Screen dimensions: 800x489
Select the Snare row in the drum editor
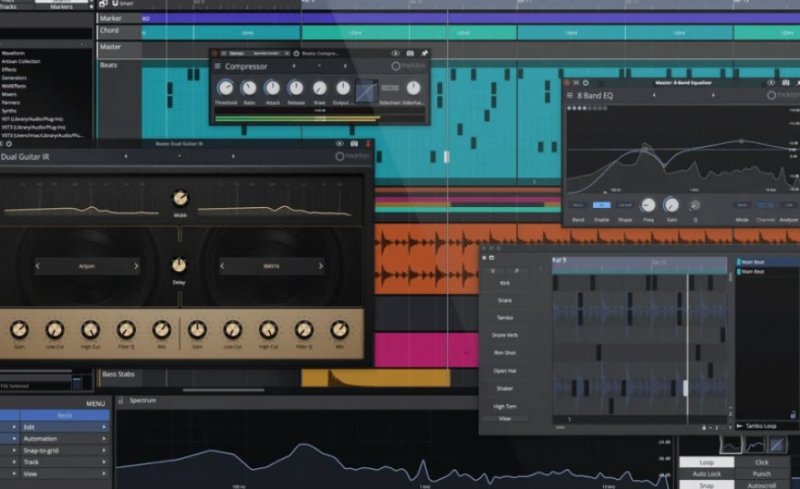pyautogui.click(x=504, y=301)
